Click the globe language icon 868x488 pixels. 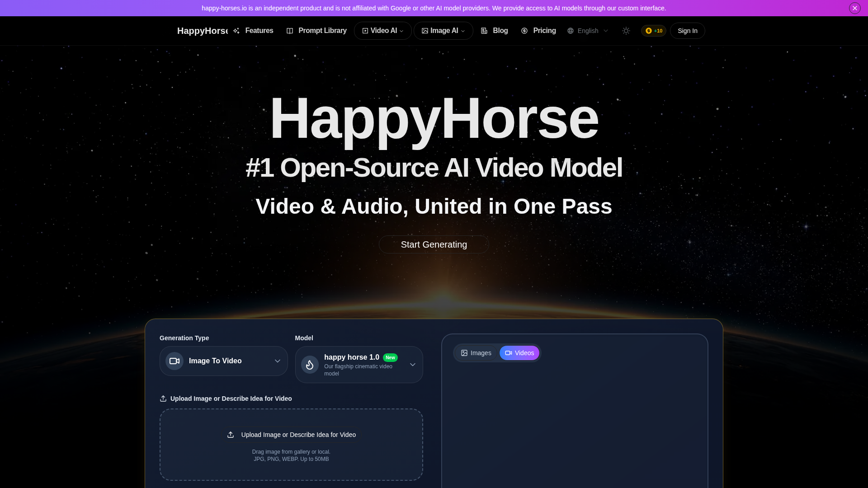(x=571, y=31)
